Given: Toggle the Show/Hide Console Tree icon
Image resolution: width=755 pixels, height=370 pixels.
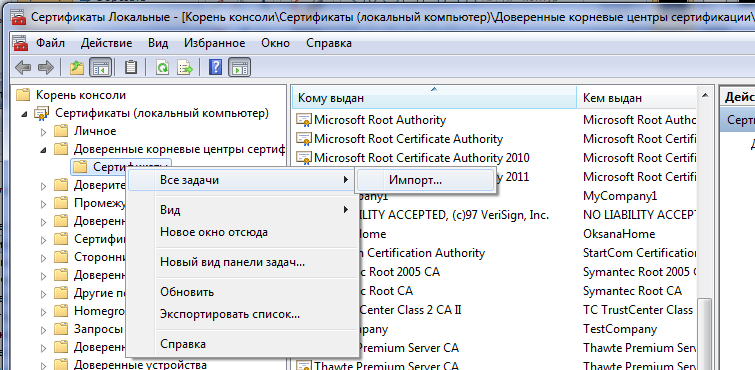Looking at the screenshot, I should click(101, 68).
